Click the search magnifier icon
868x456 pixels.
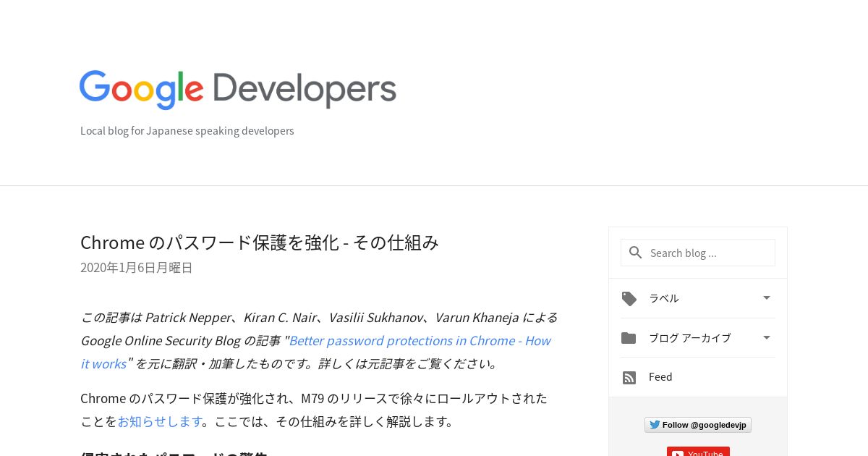coord(636,253)
